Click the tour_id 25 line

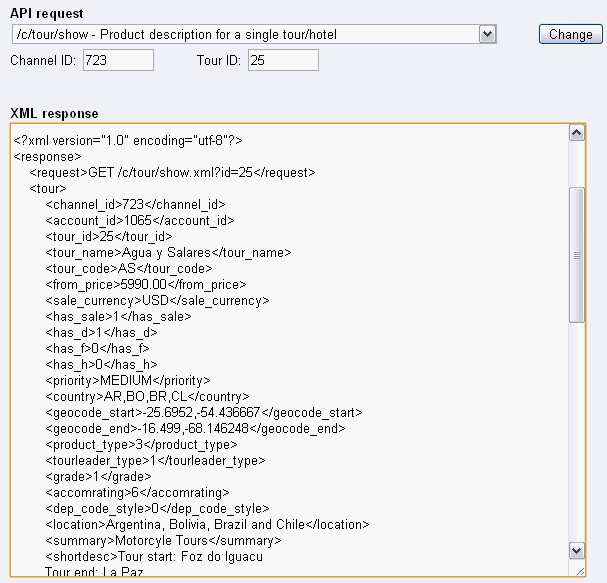pyautogui.click(x=109, y=237)
